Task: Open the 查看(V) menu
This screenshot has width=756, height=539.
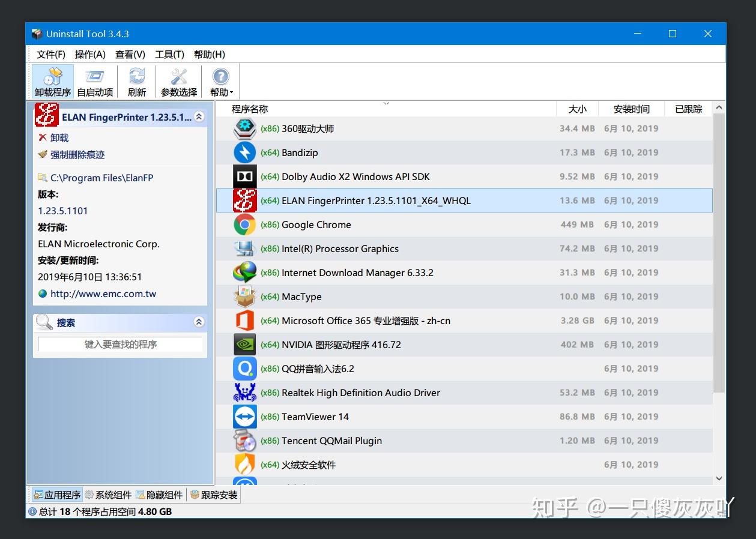Action: pyautogui.click(x=130, y=55)
